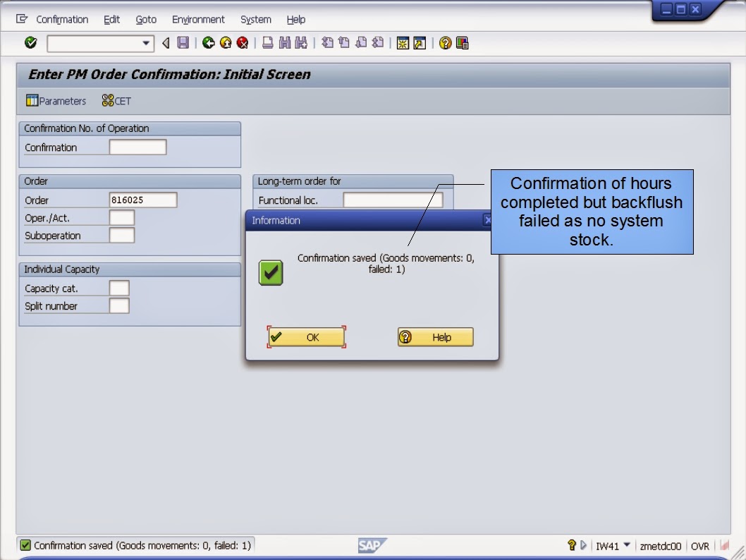
Task: Confirm the dialog with the OK button
Action: click(308, 336)
